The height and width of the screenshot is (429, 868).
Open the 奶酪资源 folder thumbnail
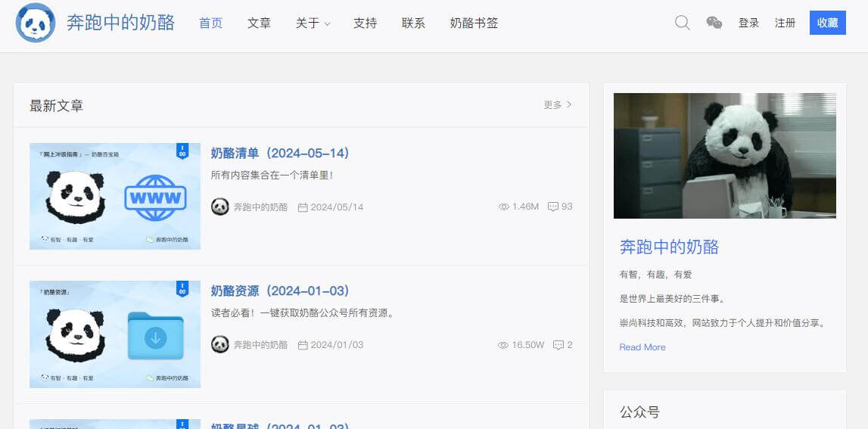114,334
